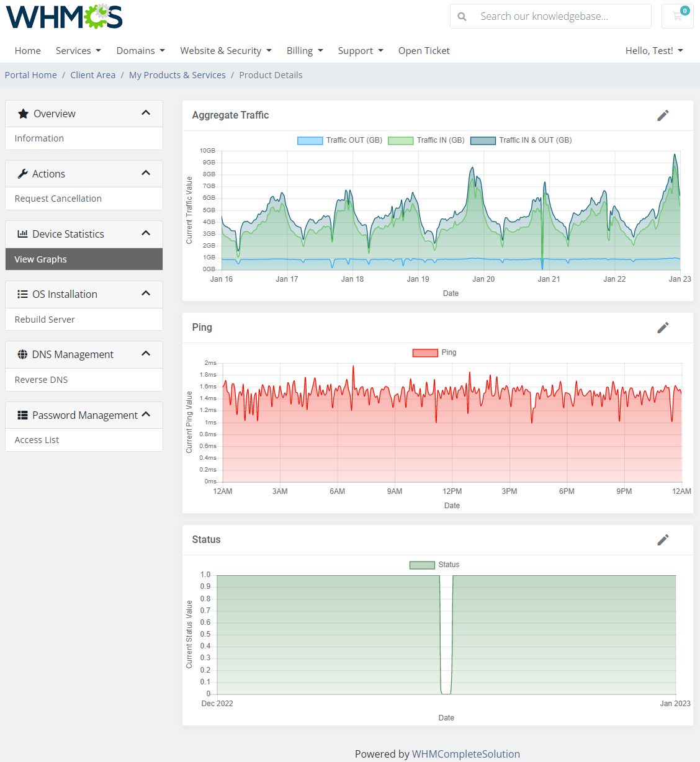Follow the Portal Home breadcrumb link
The height and width of the screenshot is (762, 700).
(31, 75)
